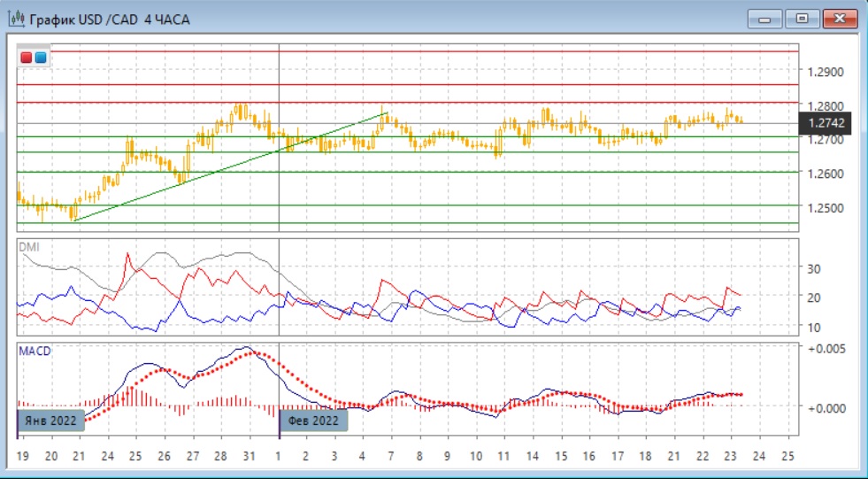Image resolution: width=868 pixels, height=479 pixels.
Task: Click the MACD scale value +0.005
Action: (x=826, y=349)
